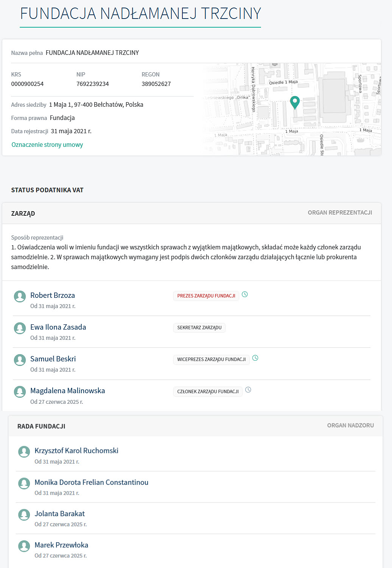
Task: Click Robert Brzoza's avatar icon
Action: coord(20,296)
